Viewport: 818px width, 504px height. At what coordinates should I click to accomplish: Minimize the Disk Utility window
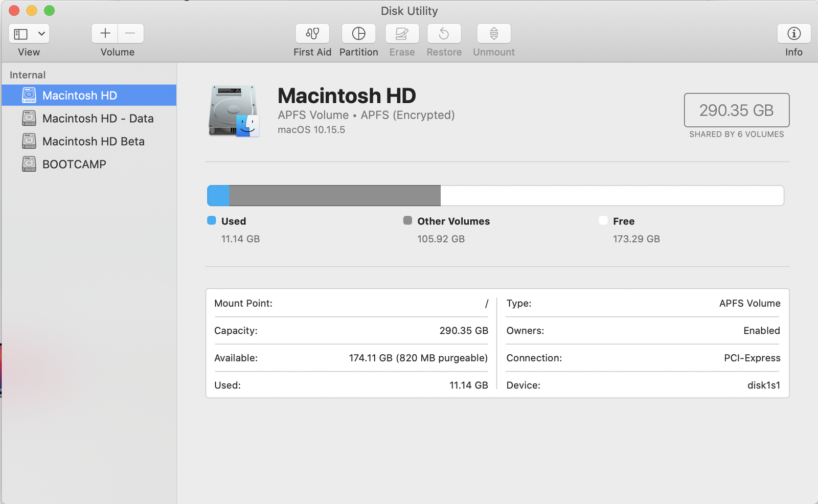(32, 11)
